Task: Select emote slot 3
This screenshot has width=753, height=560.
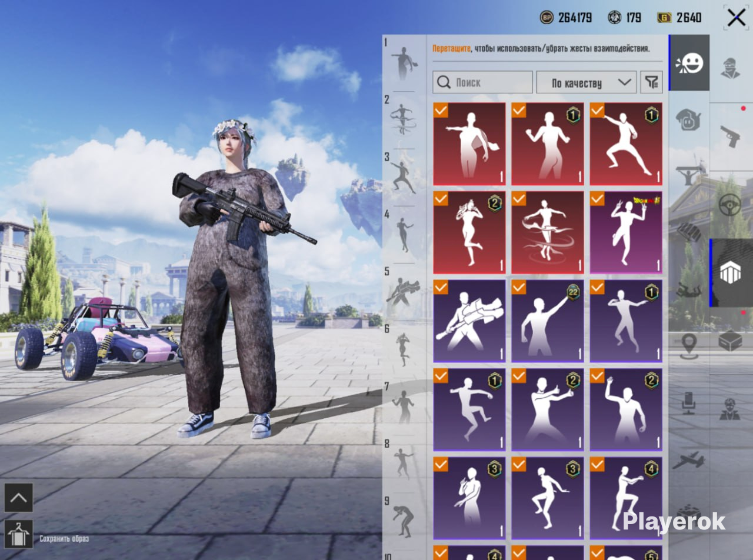Action: [x=404, y=177]
